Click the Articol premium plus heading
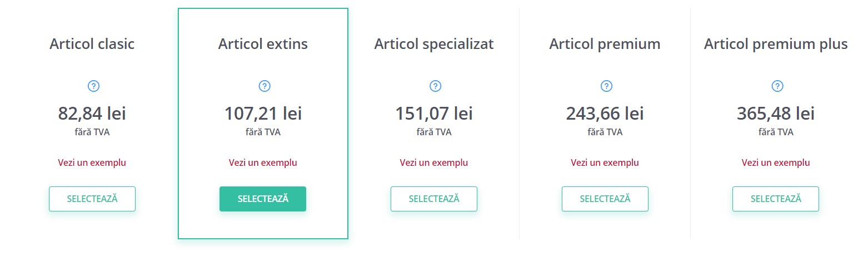The image size is (868, 256). click(x=776, y=45)
